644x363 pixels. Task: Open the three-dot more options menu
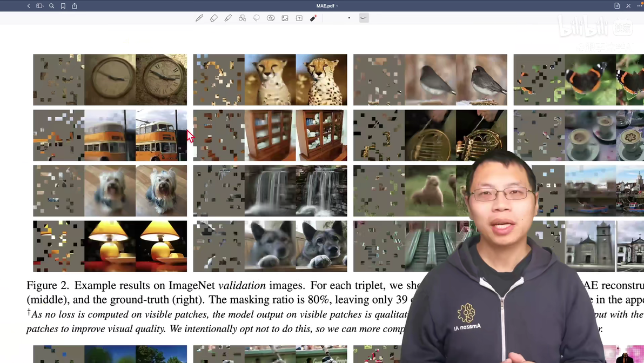click(640, 6)
